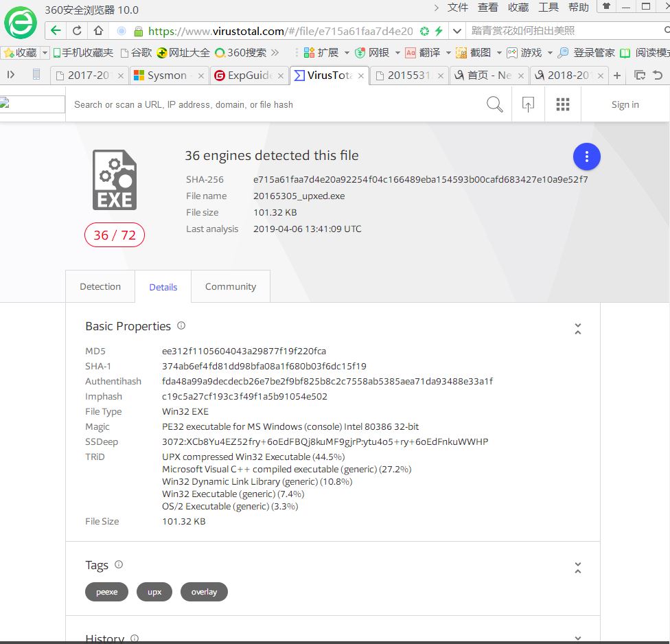Screen dimensions: 670x644
Task: Open the blue three-dot actions button
Action: tap(587, 157)
